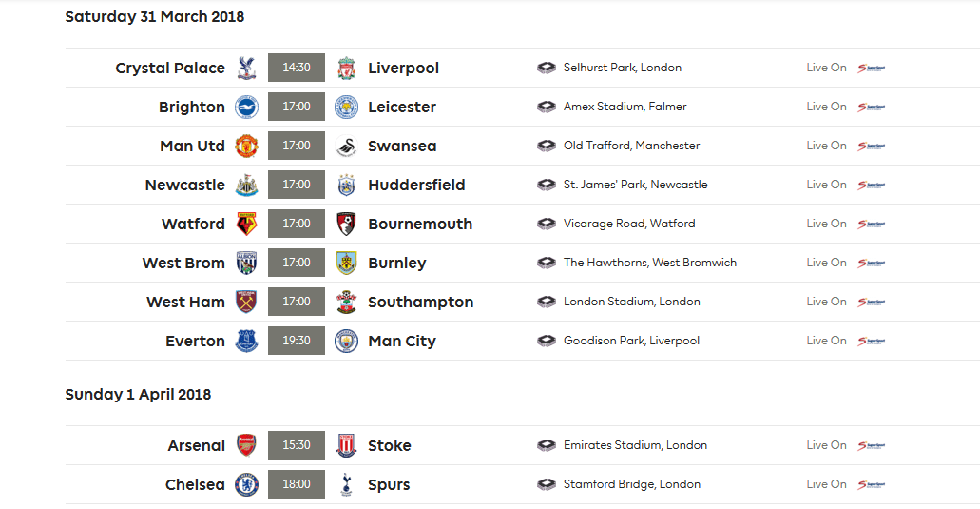980x509 pixels.
Task: Click the Arsenal club badge
Action: [246, 445]
